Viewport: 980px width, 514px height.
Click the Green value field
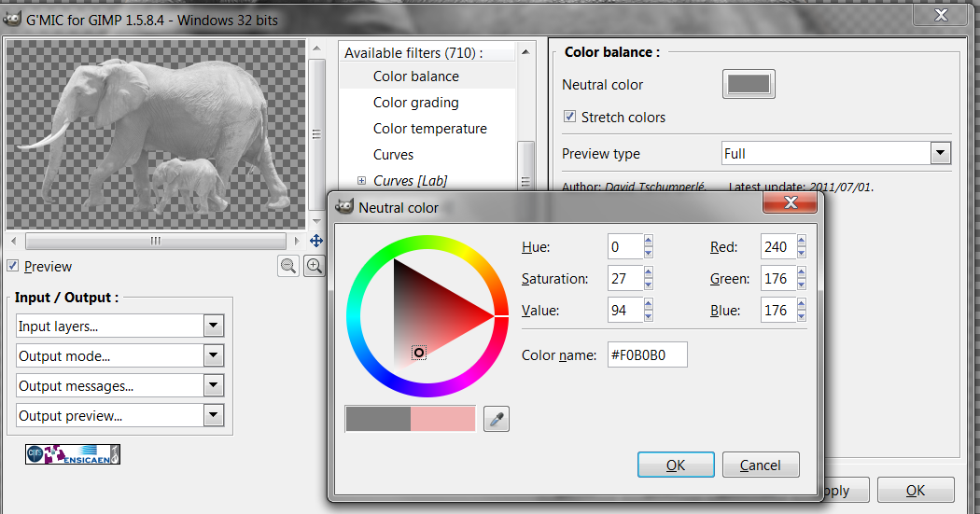point(778,279)
